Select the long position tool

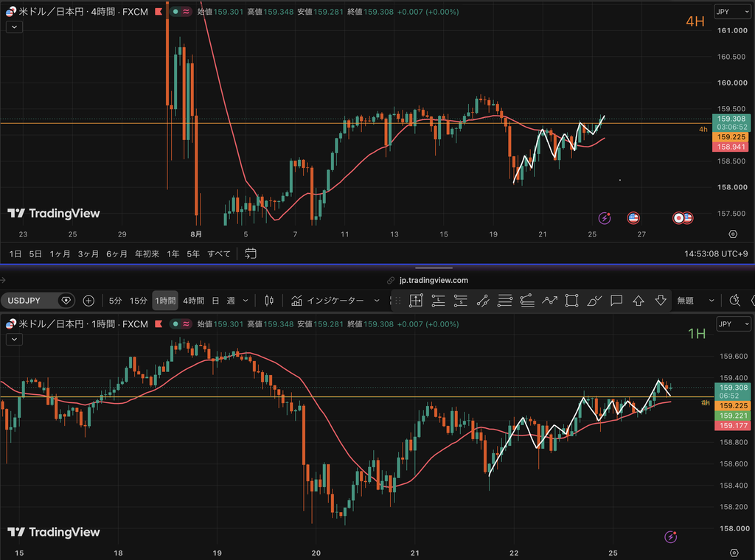[438, 301]
